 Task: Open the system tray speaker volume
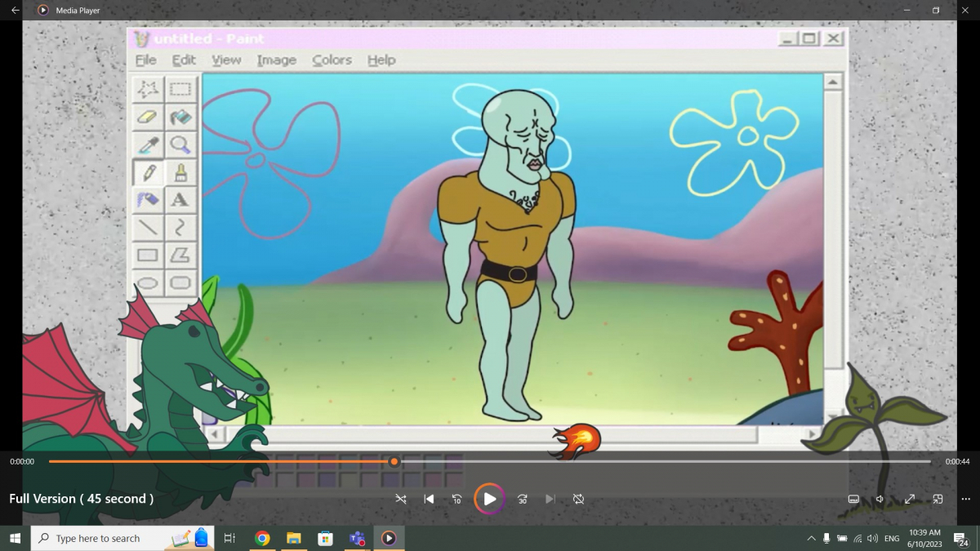click(x=872, y=538)
